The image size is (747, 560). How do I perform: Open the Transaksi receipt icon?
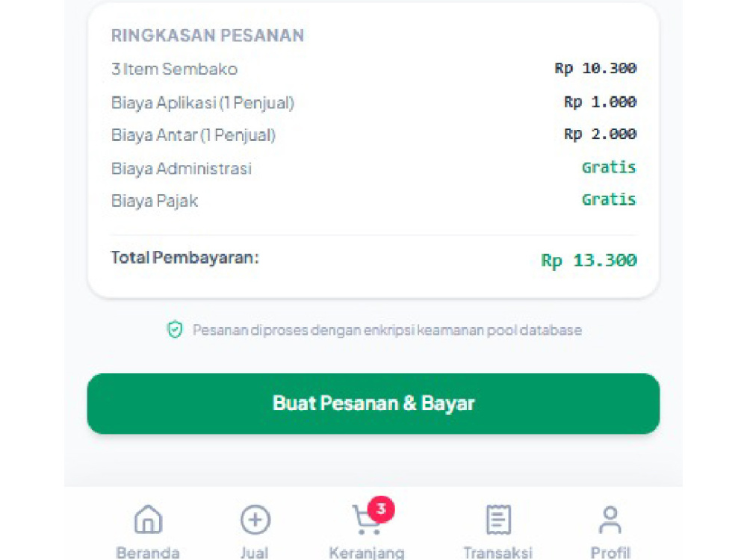click(x=498, y=519)
